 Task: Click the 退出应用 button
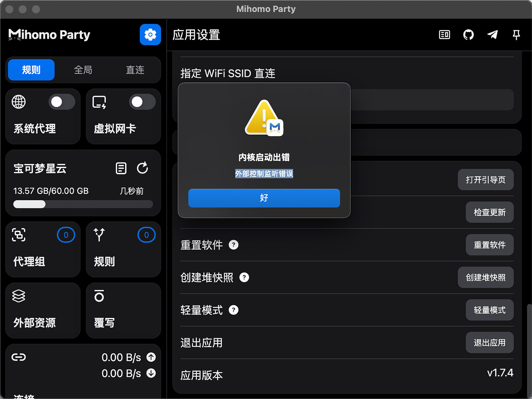click(x=490, y=343)
